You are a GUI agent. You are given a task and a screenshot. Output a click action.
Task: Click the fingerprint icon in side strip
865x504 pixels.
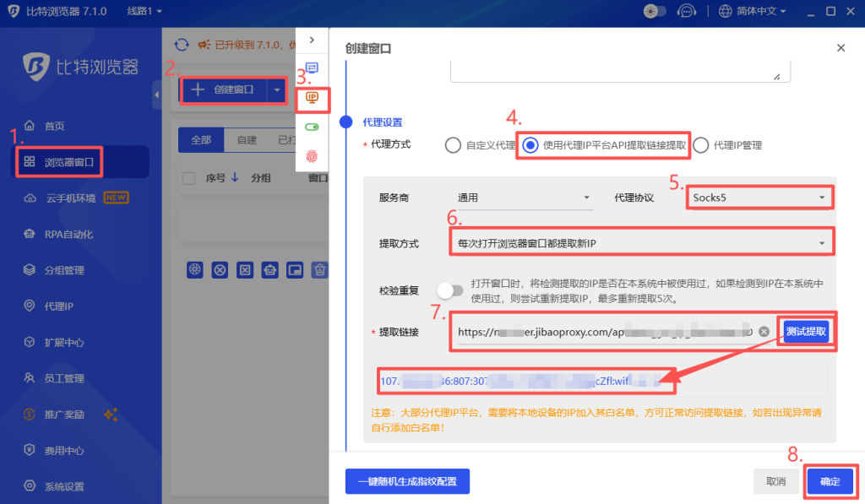click(312, 156)
